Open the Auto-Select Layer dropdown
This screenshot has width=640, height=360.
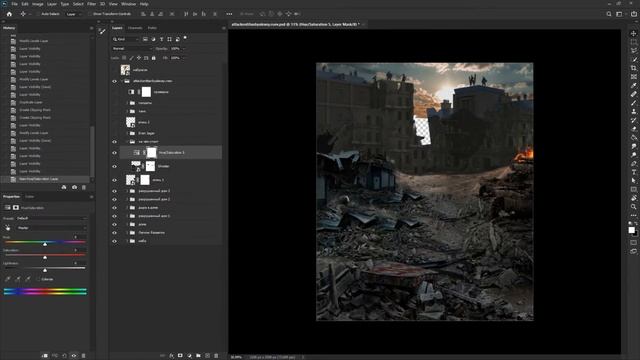73,14
